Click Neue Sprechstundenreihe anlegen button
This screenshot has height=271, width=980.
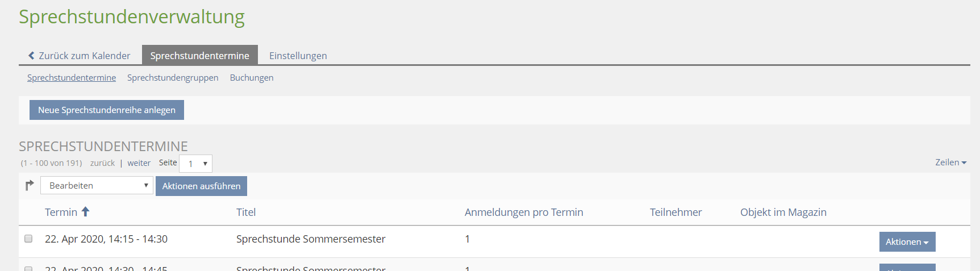107,110
